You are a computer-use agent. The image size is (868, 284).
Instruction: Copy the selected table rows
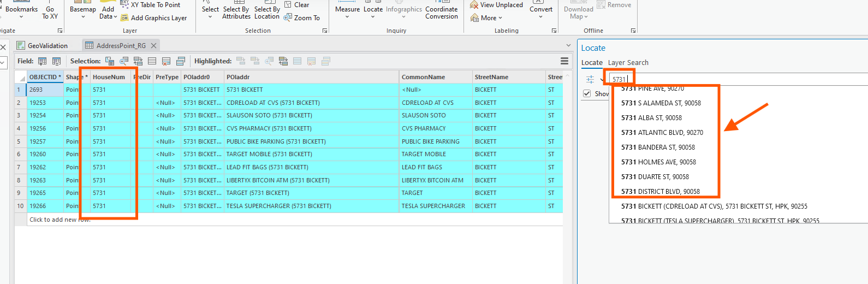(181, 61)
